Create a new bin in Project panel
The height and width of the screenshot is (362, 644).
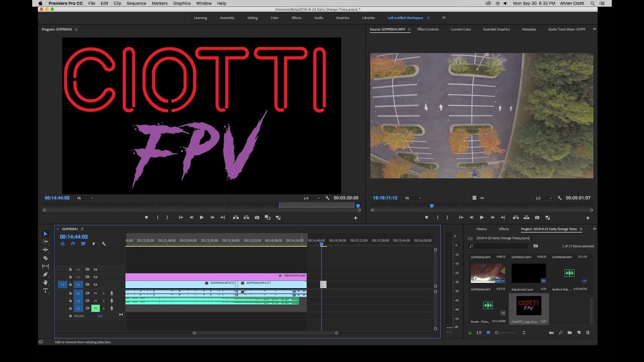pos(570,333)
